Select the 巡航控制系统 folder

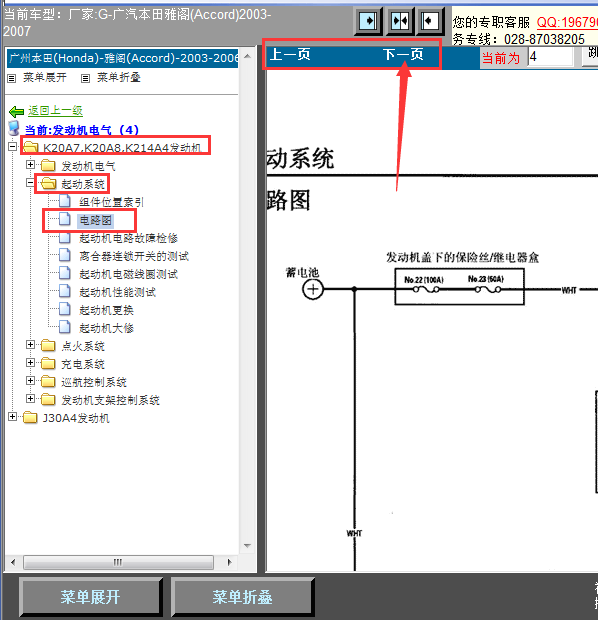pyautogui.click(x=94, y=382)
